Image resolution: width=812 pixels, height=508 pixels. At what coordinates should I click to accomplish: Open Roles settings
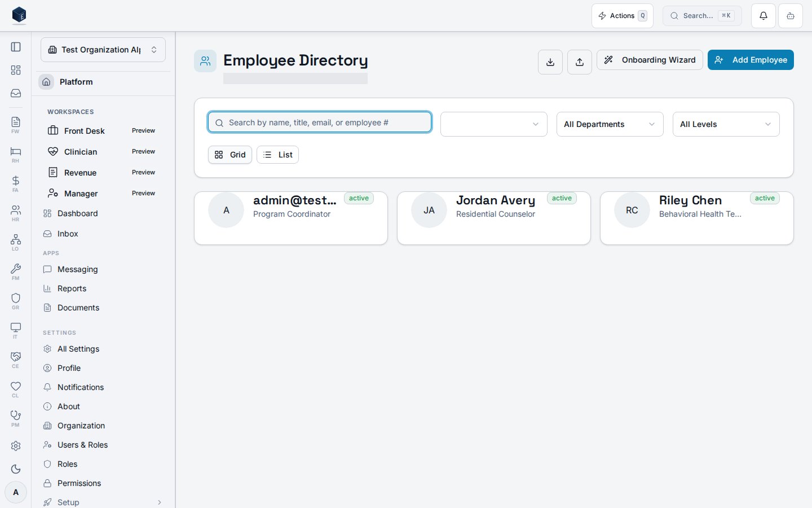103,464
